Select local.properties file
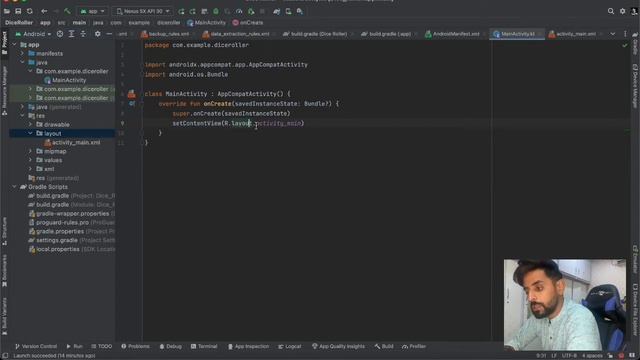Viewport: 640px width, 360px height. (54, 249)
